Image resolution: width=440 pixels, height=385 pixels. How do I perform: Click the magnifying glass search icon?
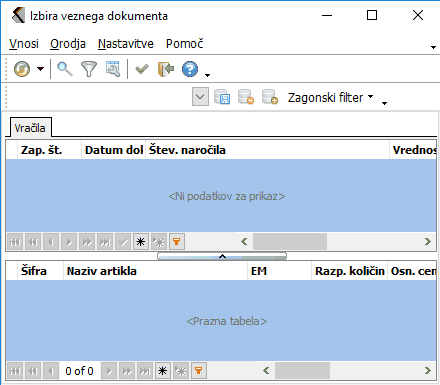[65, 69]
